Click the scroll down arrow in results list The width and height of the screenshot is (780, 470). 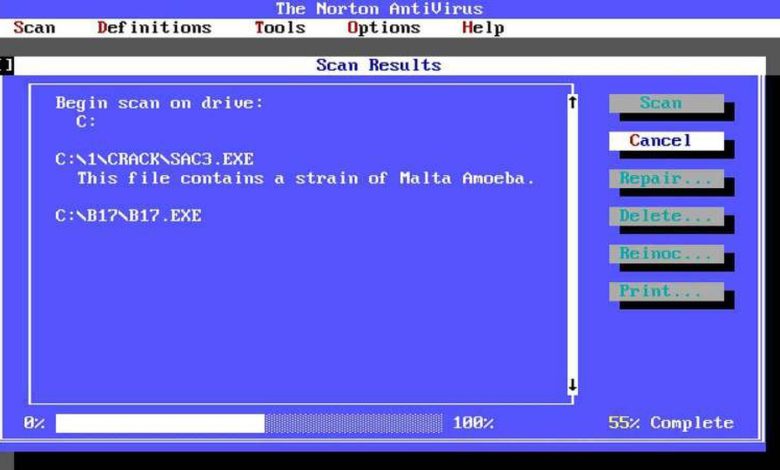[x=572, y=385]
